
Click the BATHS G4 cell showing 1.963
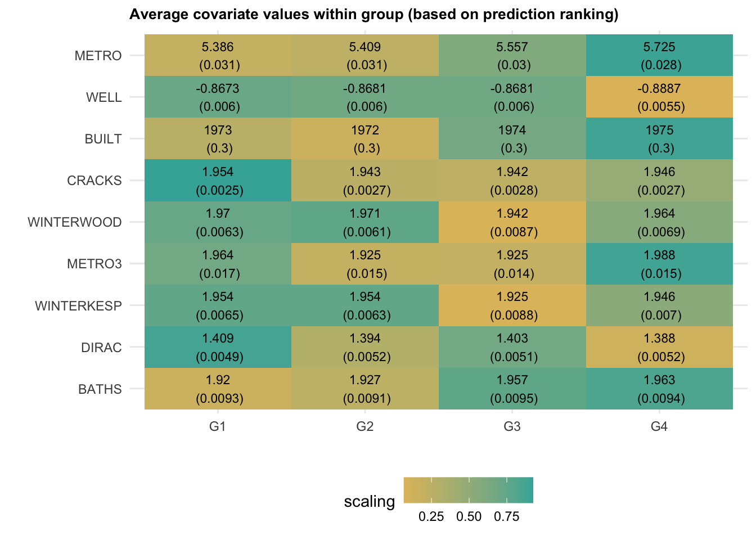[x=659, y=389]
